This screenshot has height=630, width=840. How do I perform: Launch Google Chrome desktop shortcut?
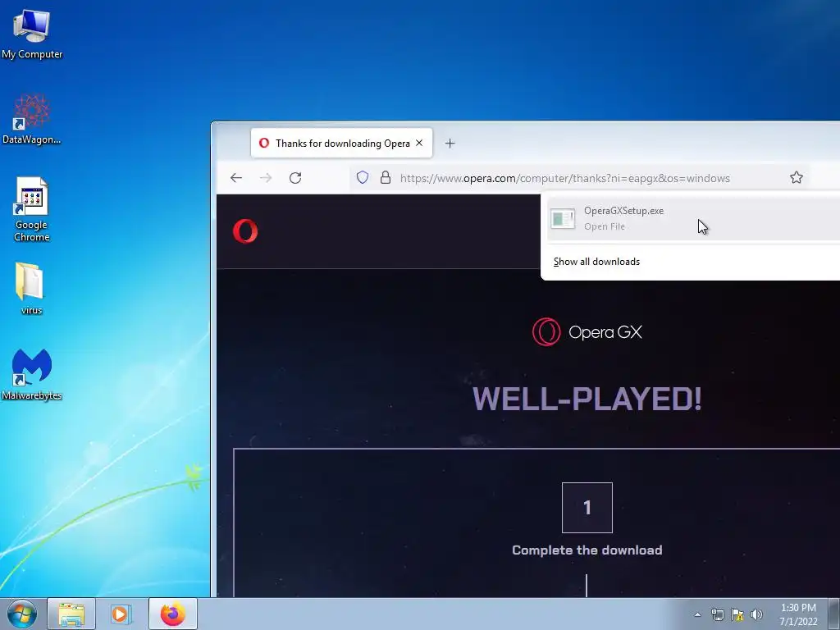tap(32, 209)
